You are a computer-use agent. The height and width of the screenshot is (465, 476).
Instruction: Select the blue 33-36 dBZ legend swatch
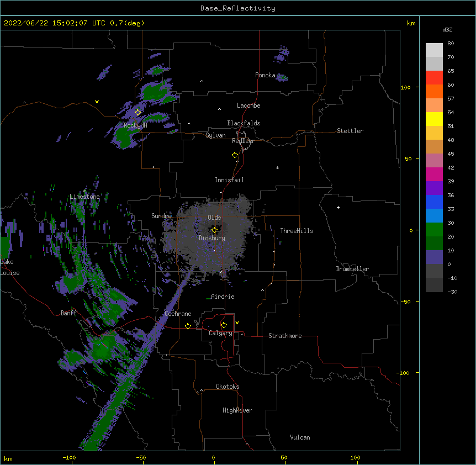pyautogui.click(x=434, y=202)
